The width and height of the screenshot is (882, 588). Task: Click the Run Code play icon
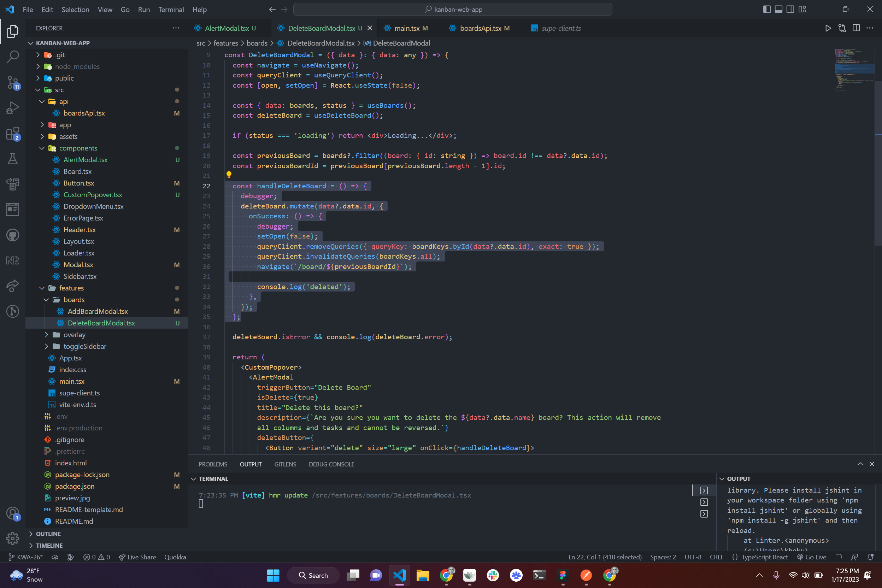pyautogui.click(x=828, y=28)
